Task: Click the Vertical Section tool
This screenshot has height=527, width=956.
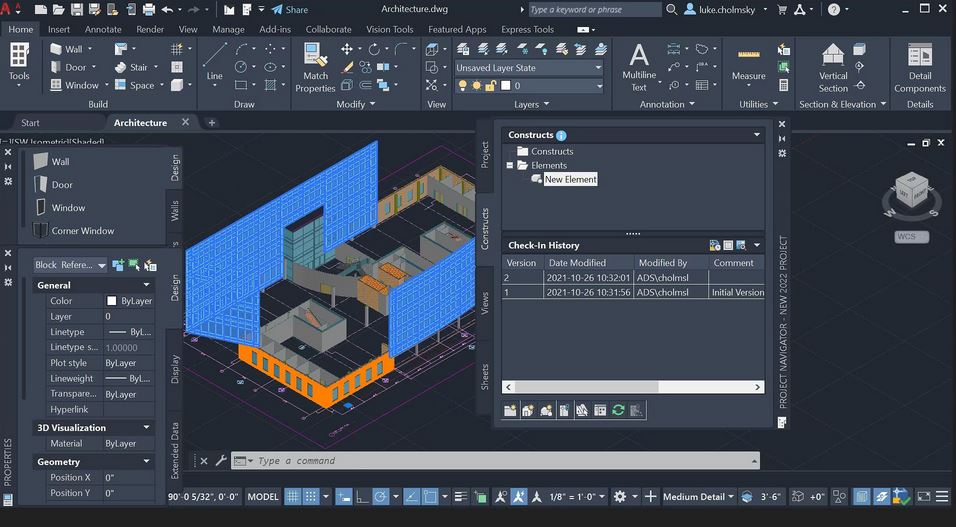Action: tap(833, 68)
